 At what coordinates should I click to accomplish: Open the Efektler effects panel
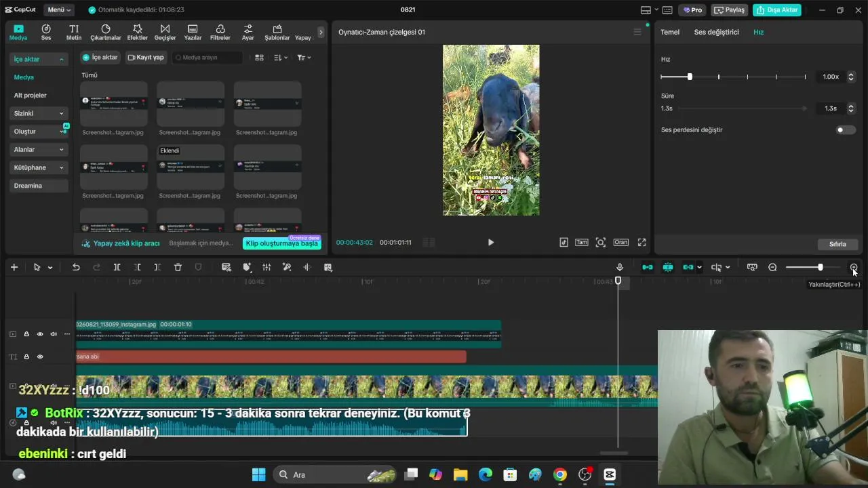pos(138,32)
